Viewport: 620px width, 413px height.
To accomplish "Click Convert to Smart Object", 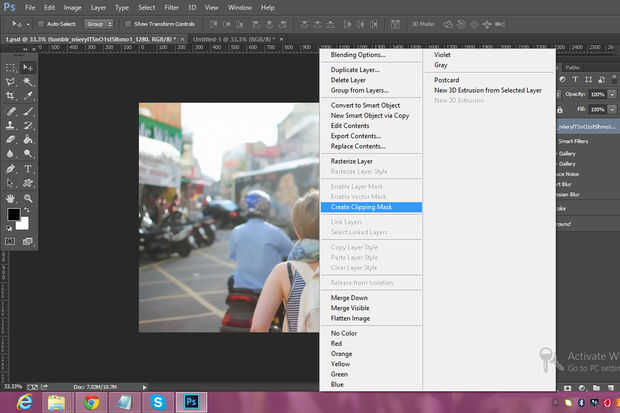I will point(366,107).
